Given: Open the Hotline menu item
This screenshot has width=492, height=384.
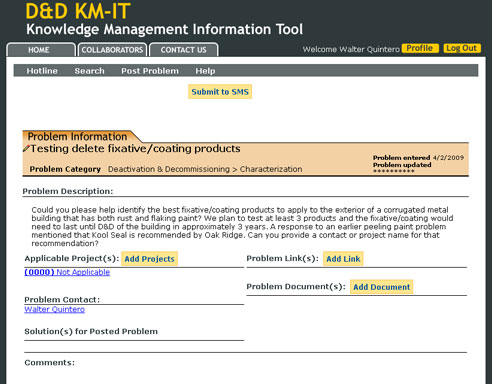Looking at the screenshot, I should (42, 71).
